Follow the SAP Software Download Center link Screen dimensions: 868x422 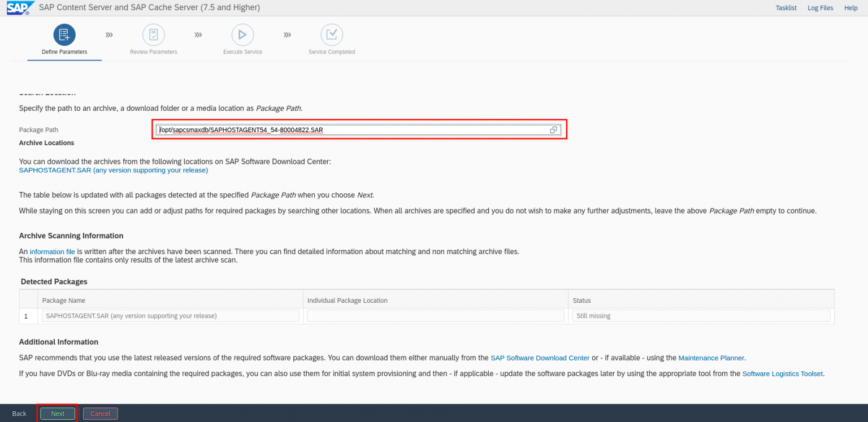click(x=540, y=358)
